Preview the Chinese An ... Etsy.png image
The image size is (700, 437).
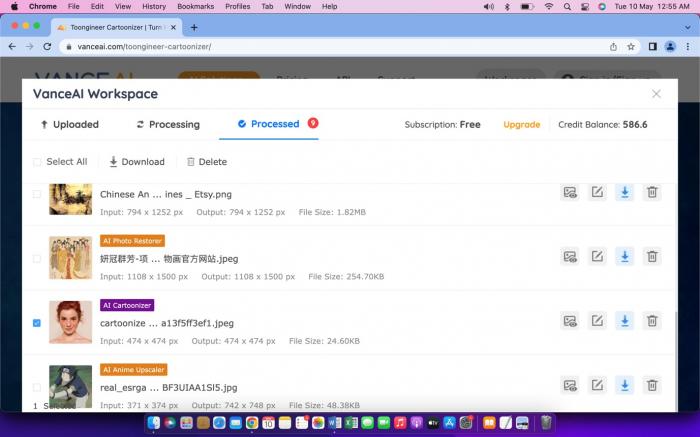point(570,192)
